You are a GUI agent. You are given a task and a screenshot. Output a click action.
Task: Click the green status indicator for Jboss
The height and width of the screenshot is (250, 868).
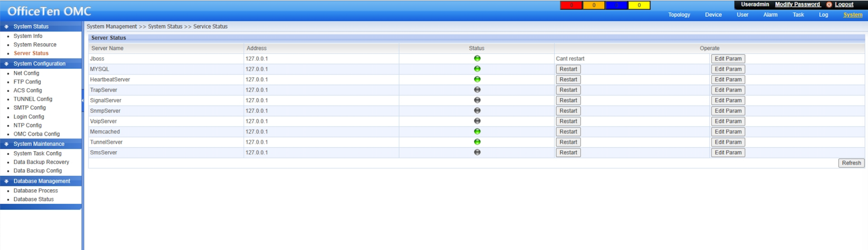click(477, 58)
